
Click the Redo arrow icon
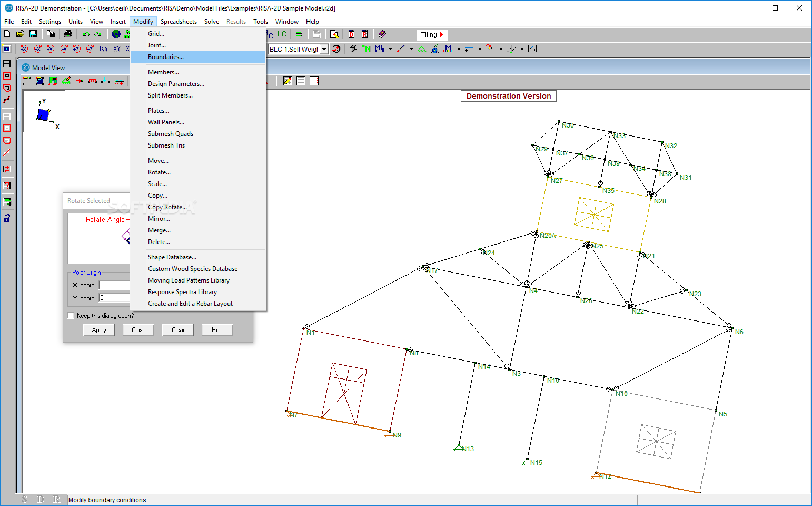point(98,34)
